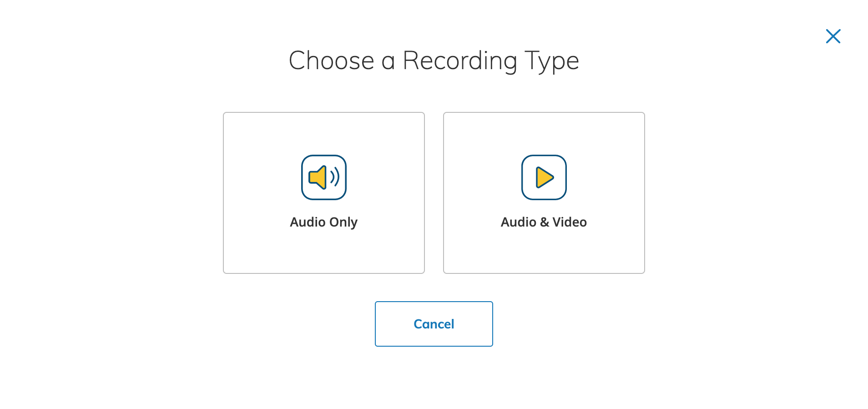Click the yellow play triangle icon
Screen dimensions: 868x409
[x=544, y=177]
